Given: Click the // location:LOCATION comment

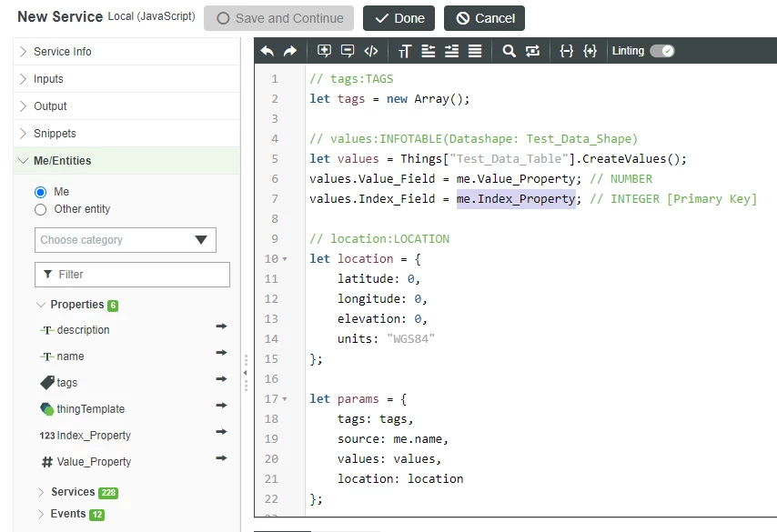Looking at the screenshot, I should coord(379,239).
